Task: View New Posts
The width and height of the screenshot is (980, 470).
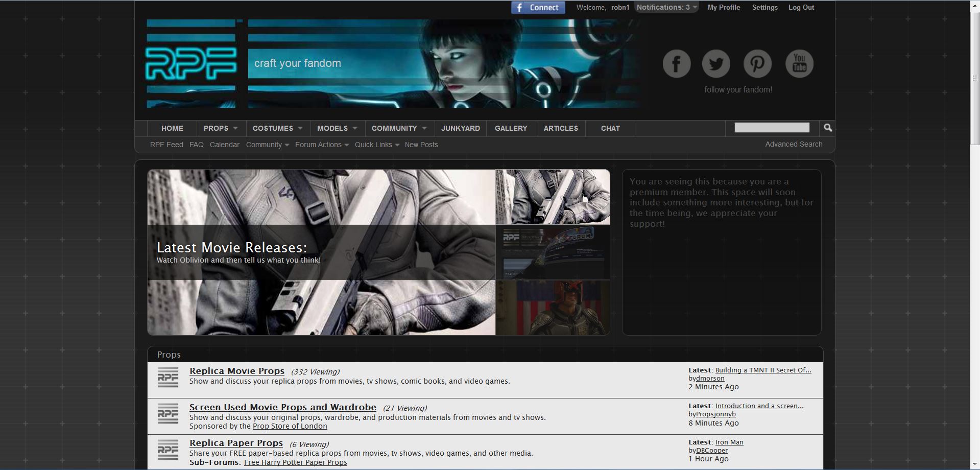Action: click(421, 145)
